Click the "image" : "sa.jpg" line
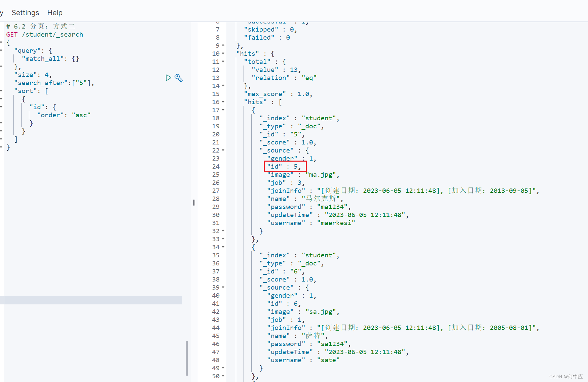 [303, 312]
